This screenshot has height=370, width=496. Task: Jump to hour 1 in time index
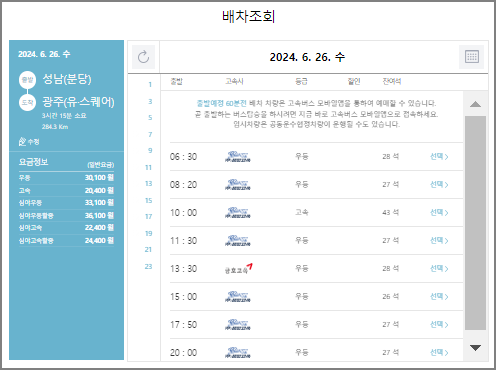click(x=150, y=85)
